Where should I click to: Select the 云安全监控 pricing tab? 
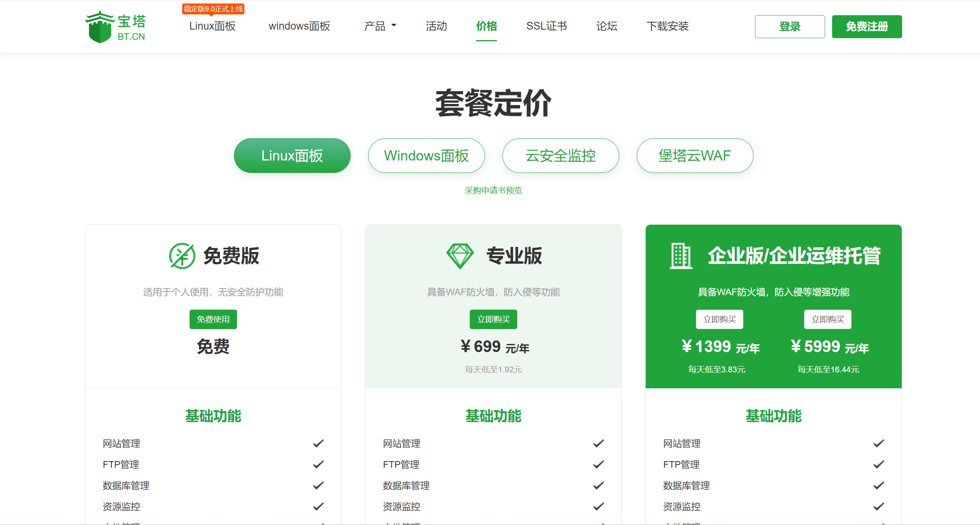click(560, 156)
